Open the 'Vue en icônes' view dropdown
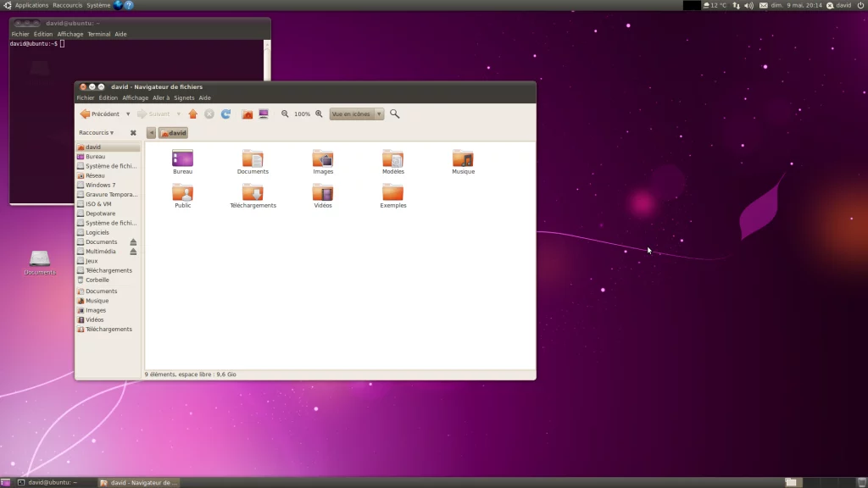Image resolution: width=868 pixels, height=488 pixels. click(x=379, y=114)
